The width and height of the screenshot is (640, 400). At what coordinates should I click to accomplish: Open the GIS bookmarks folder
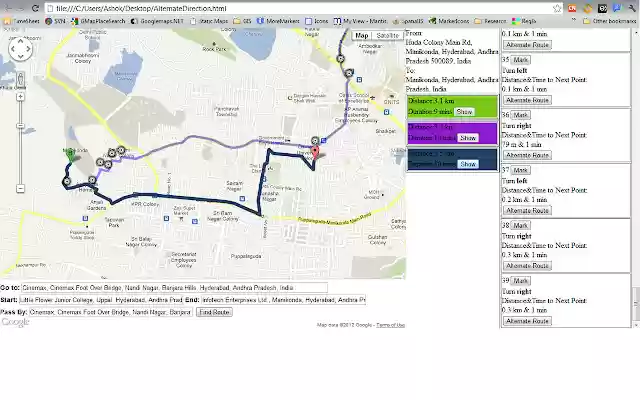tap(242, 21)
